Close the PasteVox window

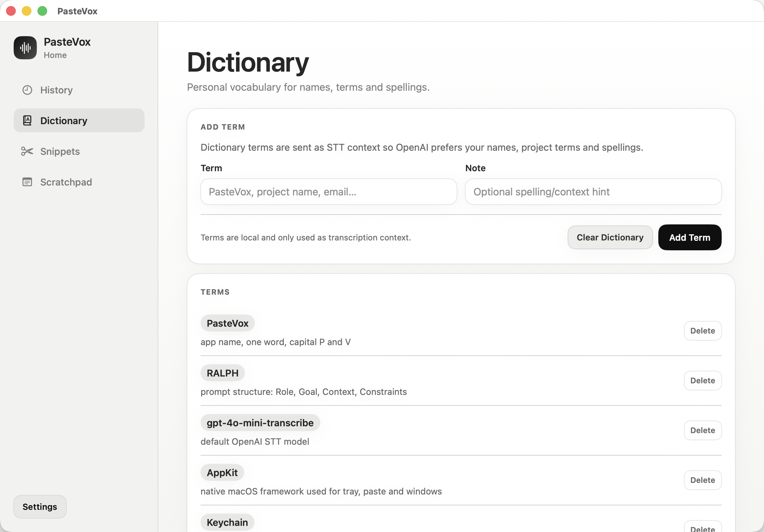(x=11, y=11)
